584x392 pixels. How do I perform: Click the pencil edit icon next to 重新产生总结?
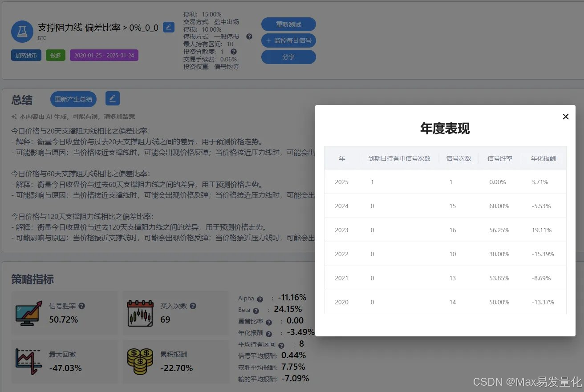click(113, 98)
